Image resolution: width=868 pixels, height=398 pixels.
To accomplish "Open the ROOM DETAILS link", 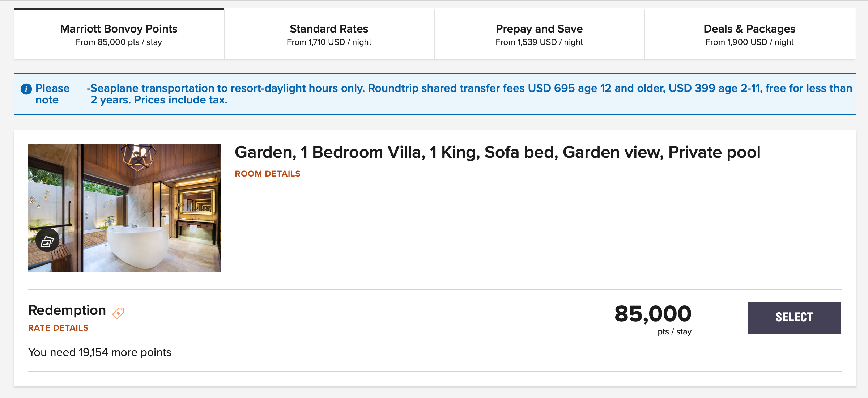I will 268,174.
